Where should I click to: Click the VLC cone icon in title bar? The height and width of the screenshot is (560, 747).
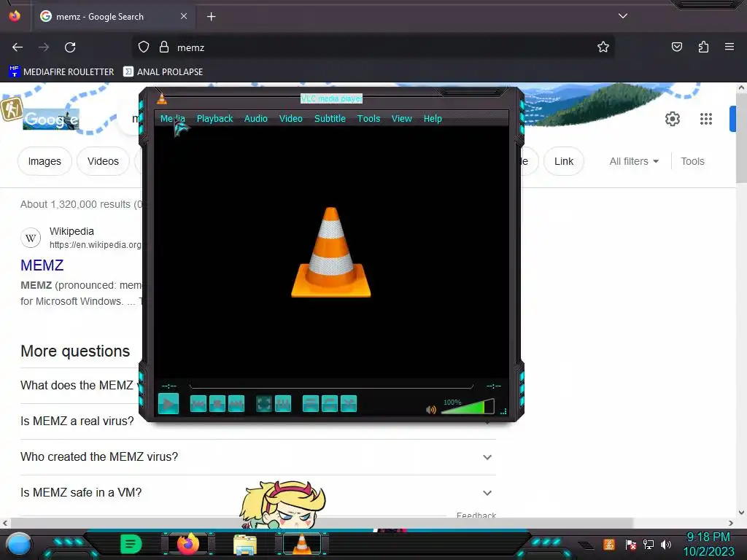point(162,98)
